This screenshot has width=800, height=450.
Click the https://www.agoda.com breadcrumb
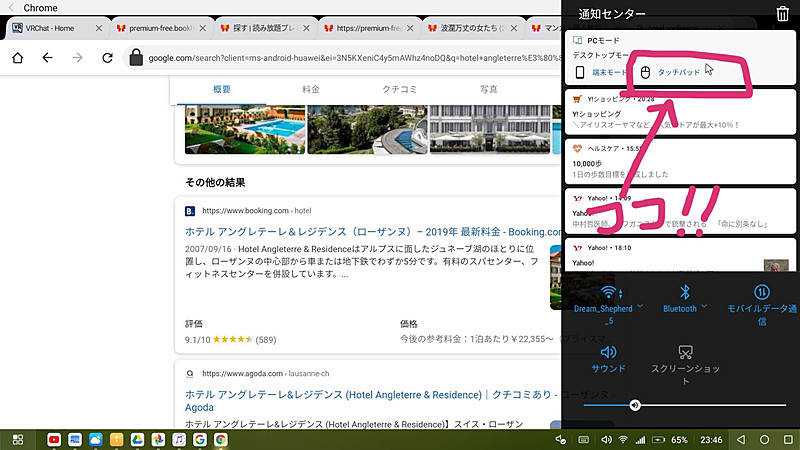pyautogui.click(x=265, y=373)
